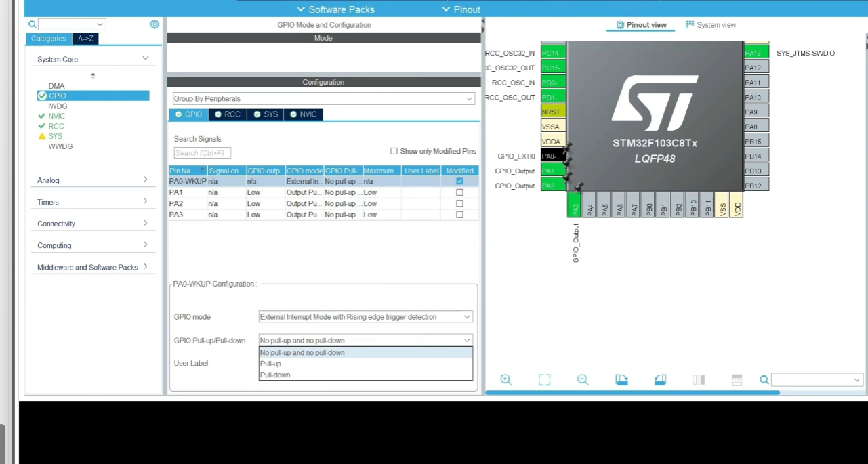Select IWDG in System Core
This screenshot has height=464, width=868.
point(58,106)
